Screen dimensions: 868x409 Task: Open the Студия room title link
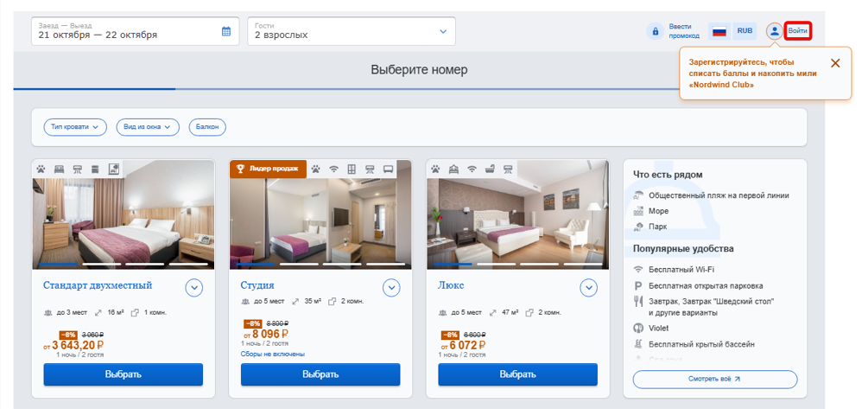tap(257, 285)
